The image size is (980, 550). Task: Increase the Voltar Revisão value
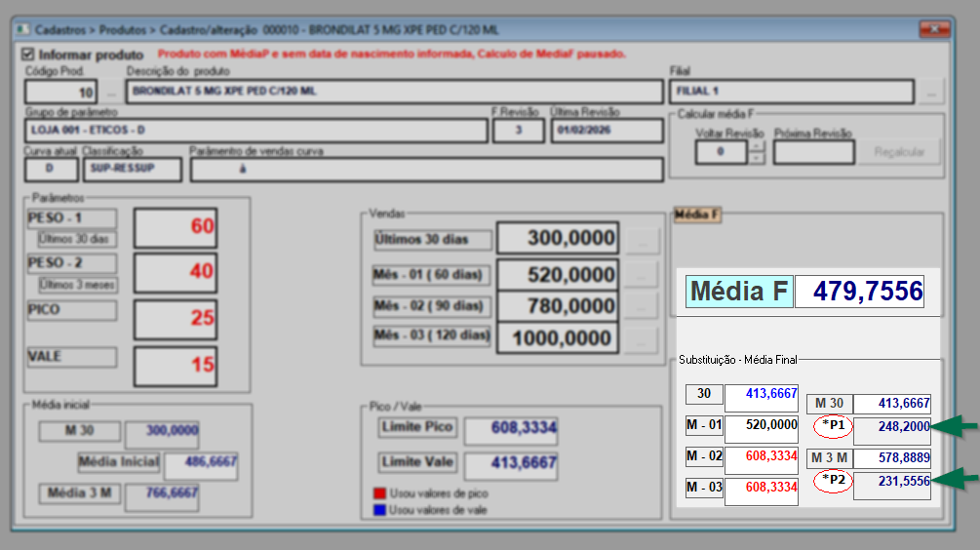pyautogui.click(x=757, y=147)
